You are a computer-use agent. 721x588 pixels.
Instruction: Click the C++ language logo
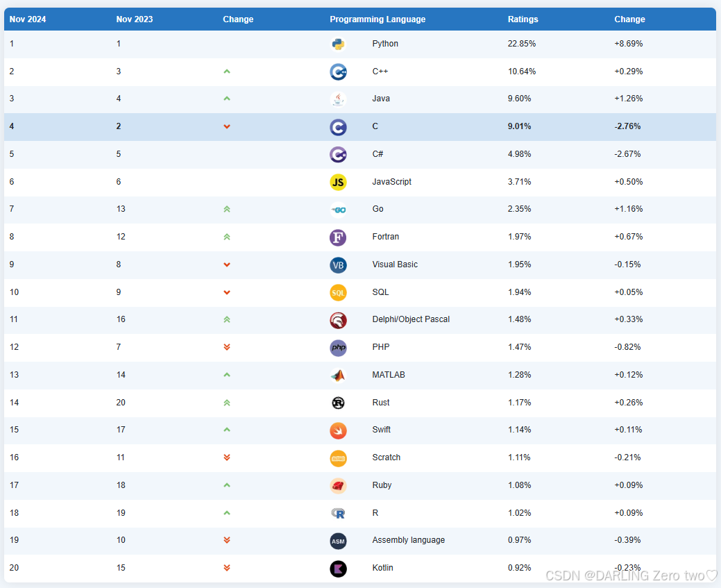(x=338, y=72)
